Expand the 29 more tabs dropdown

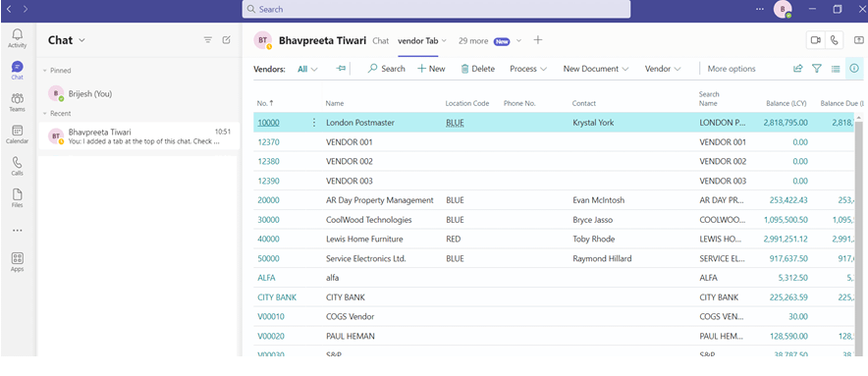click(518, 40)
